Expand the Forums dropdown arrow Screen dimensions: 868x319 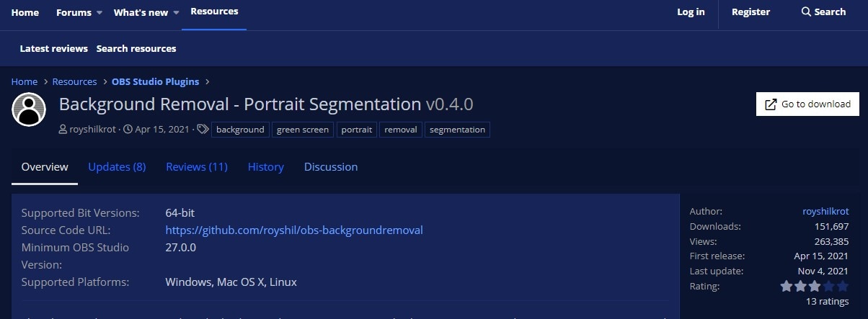tap(99, 13)
